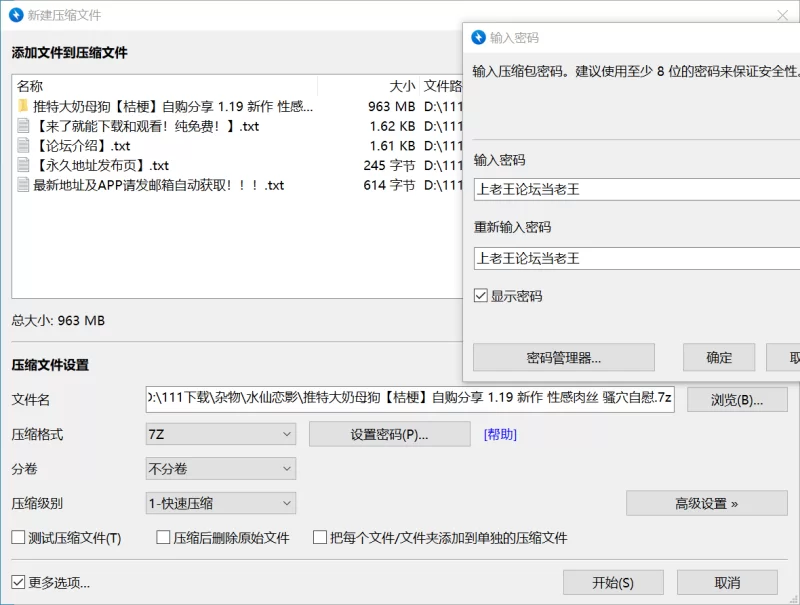The width and height of the screenshot is (800, 605).
Task: Click the 【永久地址发布页】.txt file icon
Action: [x=23, y=166]
